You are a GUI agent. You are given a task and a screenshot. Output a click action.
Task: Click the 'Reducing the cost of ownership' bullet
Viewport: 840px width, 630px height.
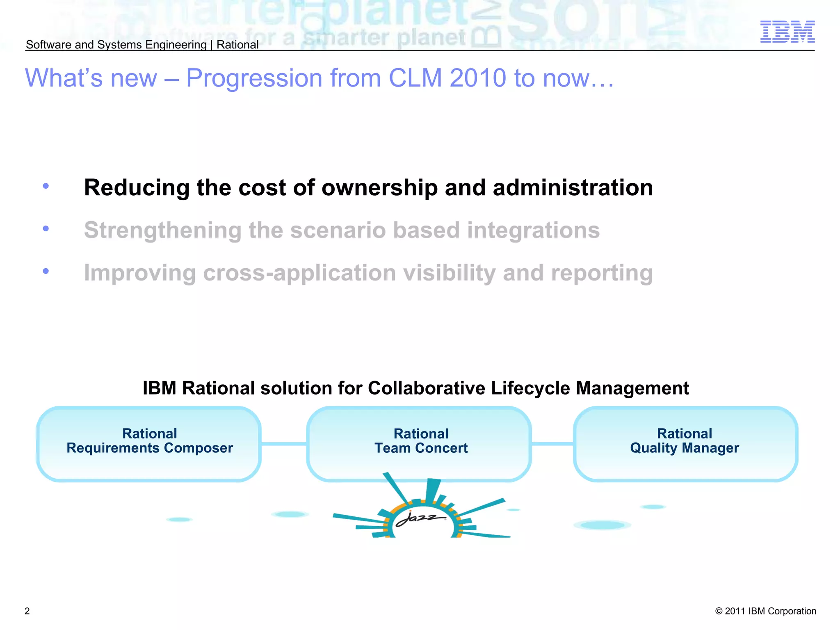(x=368, y=188)
